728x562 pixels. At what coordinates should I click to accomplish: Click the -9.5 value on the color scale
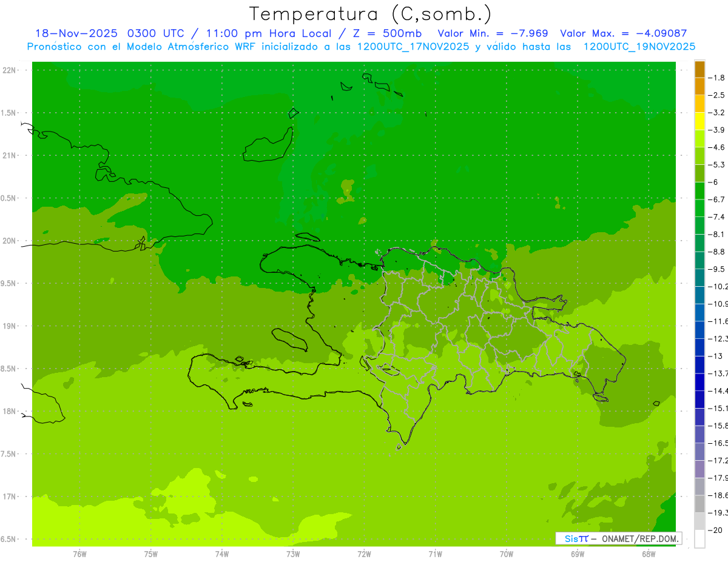(716, 269)
